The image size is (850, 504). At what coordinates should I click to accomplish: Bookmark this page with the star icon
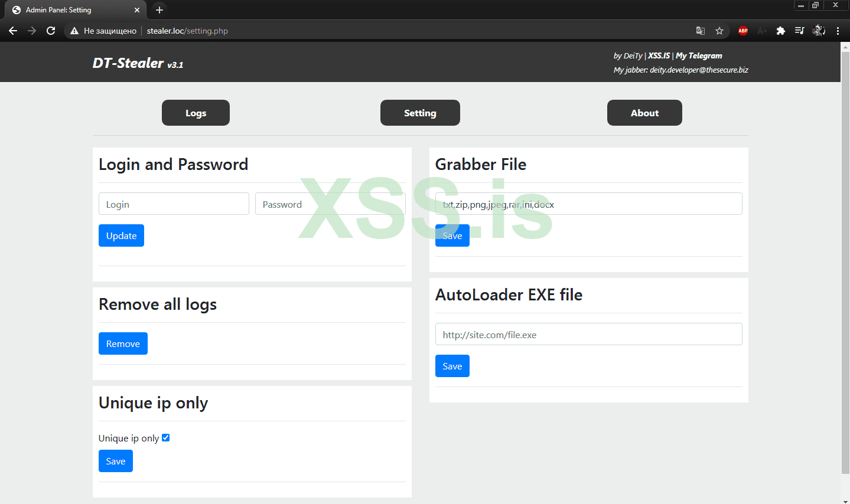tap(719, 31)
